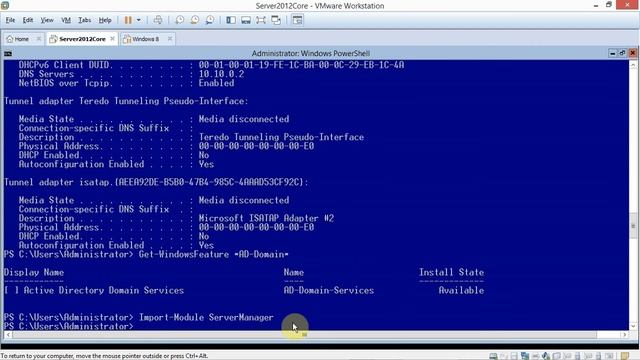Click the DNS server address 10.10.0.2
The height and width of the screenshot is (360, 640).
click(221, 74)
